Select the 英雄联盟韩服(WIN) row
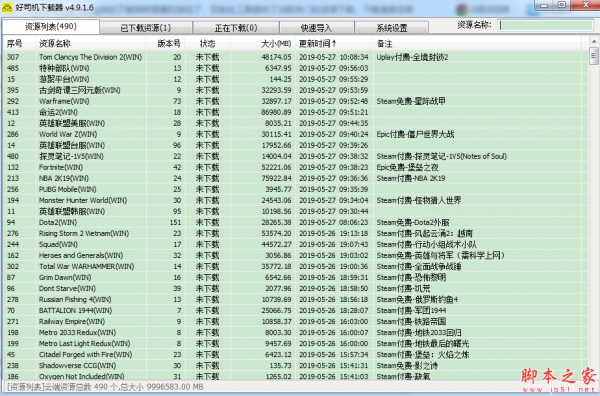600x396 pixels. [295, 211]
